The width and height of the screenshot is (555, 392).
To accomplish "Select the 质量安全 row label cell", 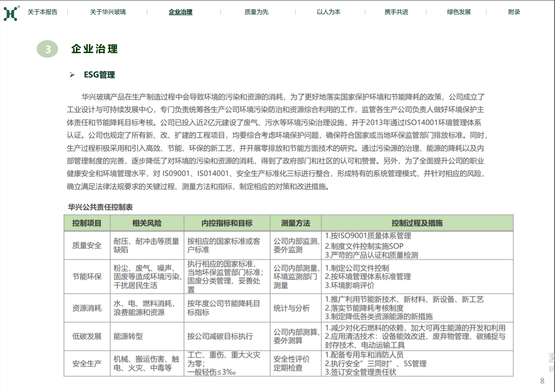I will [x=87, y=245].
